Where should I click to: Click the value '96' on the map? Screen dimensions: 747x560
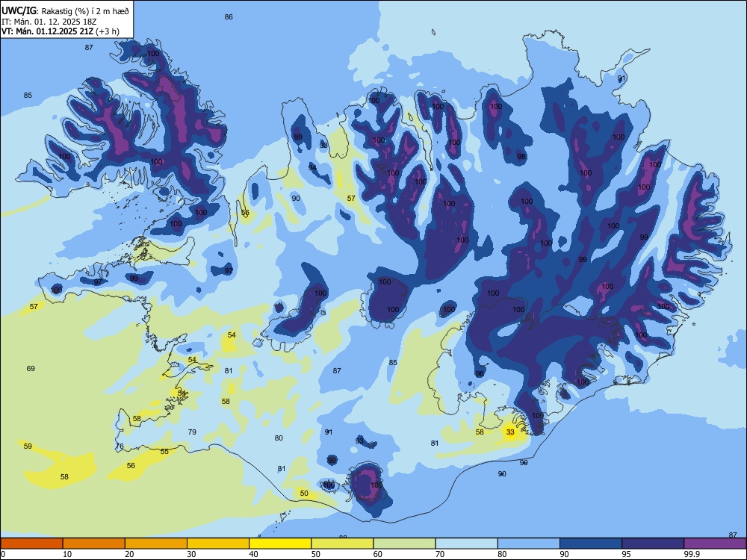480,374
